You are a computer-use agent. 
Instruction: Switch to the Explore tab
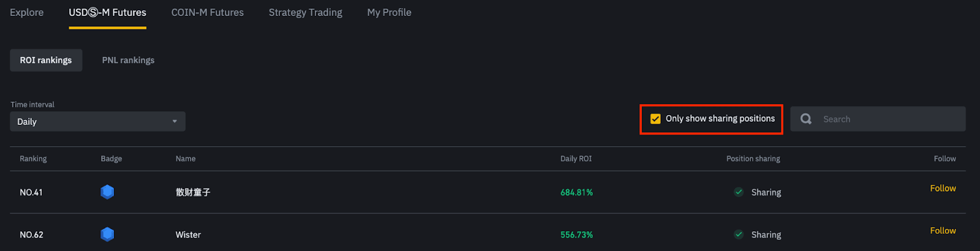pos(27,12)
